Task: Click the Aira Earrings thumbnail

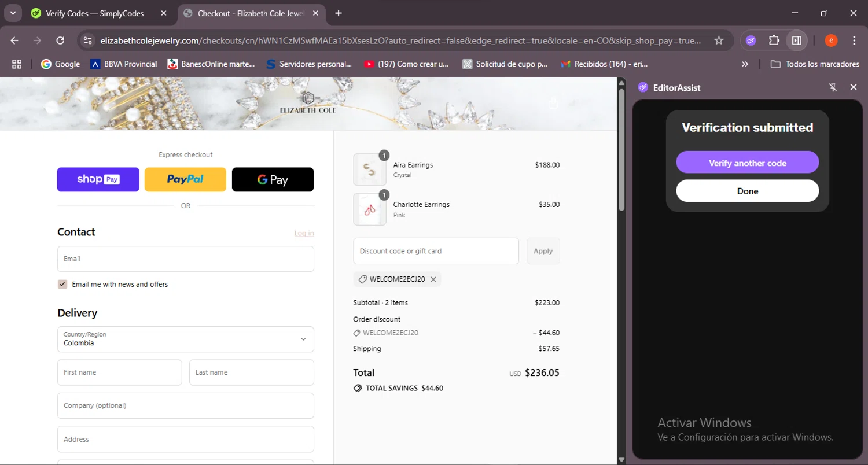Action: [370, 169]
